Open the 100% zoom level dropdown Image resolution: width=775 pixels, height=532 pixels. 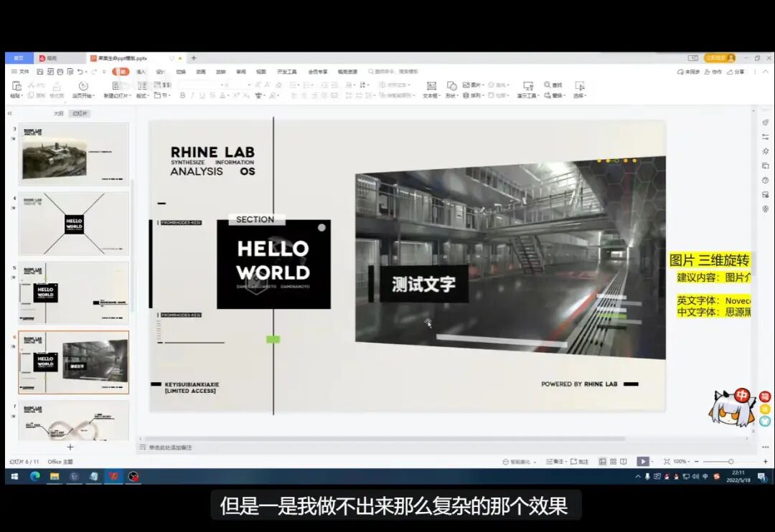coord(682,461)
